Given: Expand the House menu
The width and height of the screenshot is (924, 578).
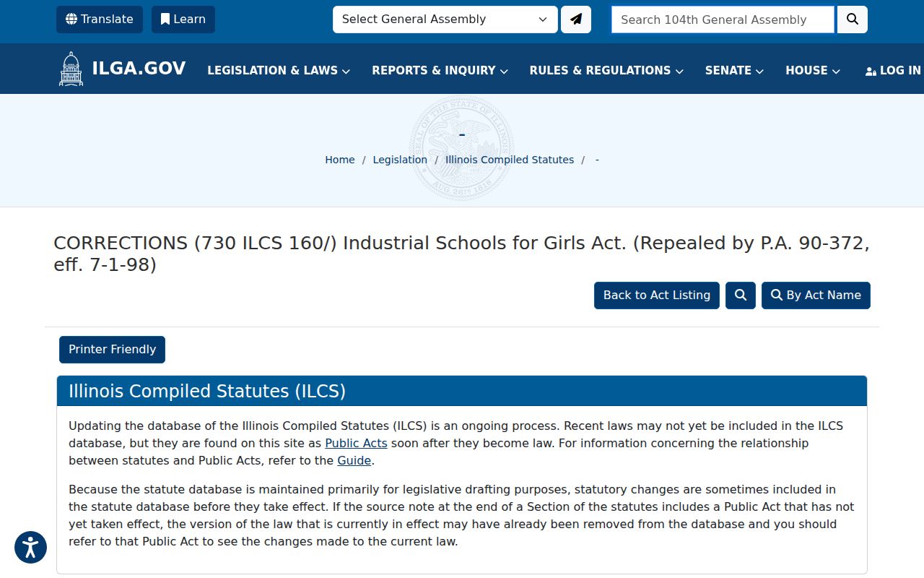Looking at the screenshot, I should coord(813,70).
